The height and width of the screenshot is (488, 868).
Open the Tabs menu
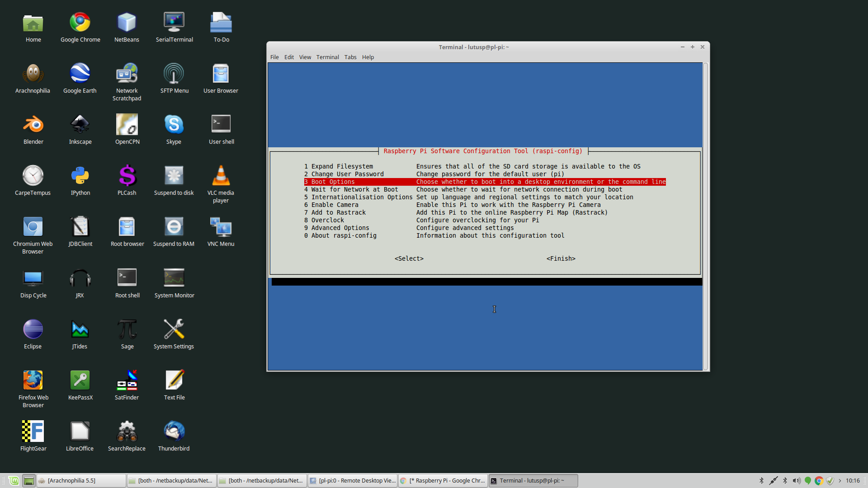tap(350, 57)
